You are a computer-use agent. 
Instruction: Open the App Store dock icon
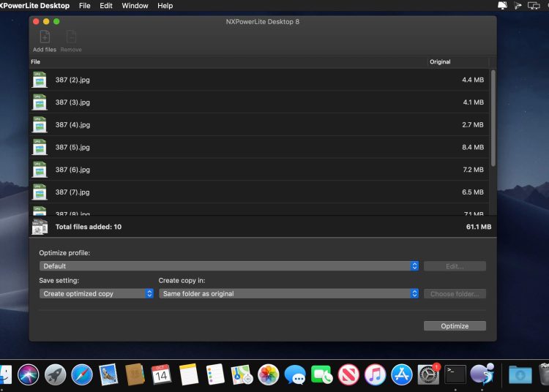pyautogui.click(x=402, y=375)
